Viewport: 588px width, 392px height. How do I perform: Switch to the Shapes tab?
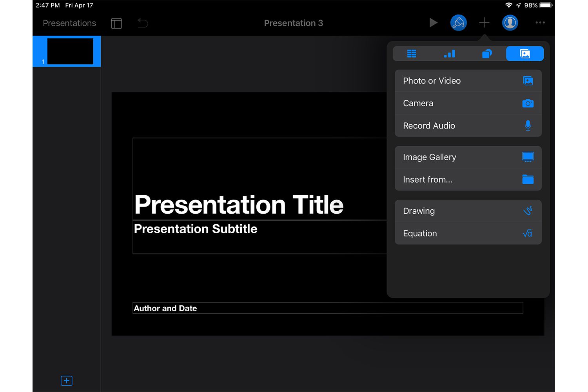[x=487, y=54]
